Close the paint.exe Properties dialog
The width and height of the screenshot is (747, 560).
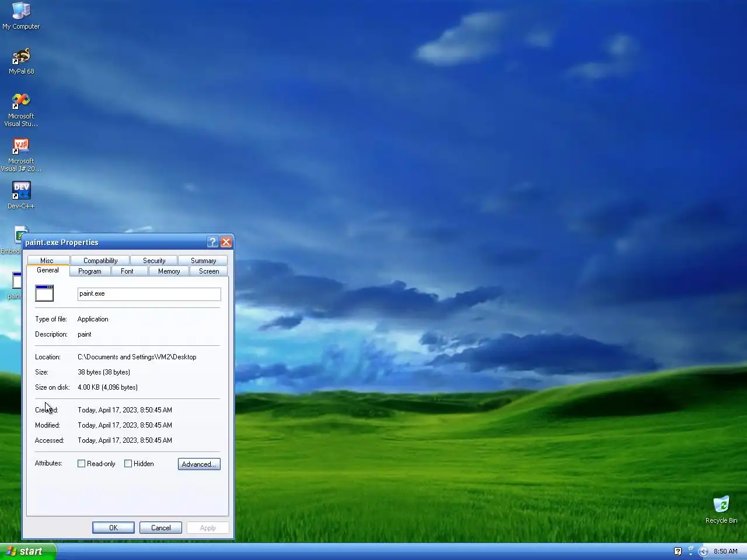pyautogui.click(x=226, y=242)
